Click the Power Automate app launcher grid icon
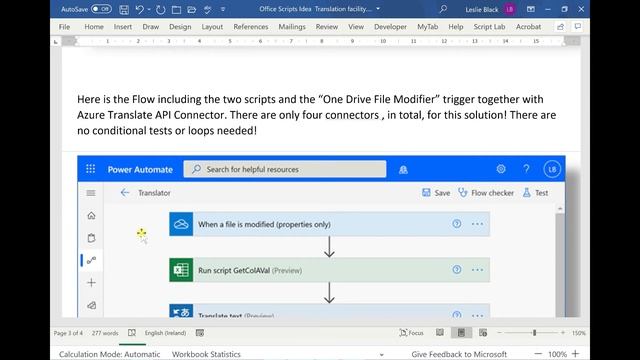Screen dimensions: 640x360 (x=91, y=169)
